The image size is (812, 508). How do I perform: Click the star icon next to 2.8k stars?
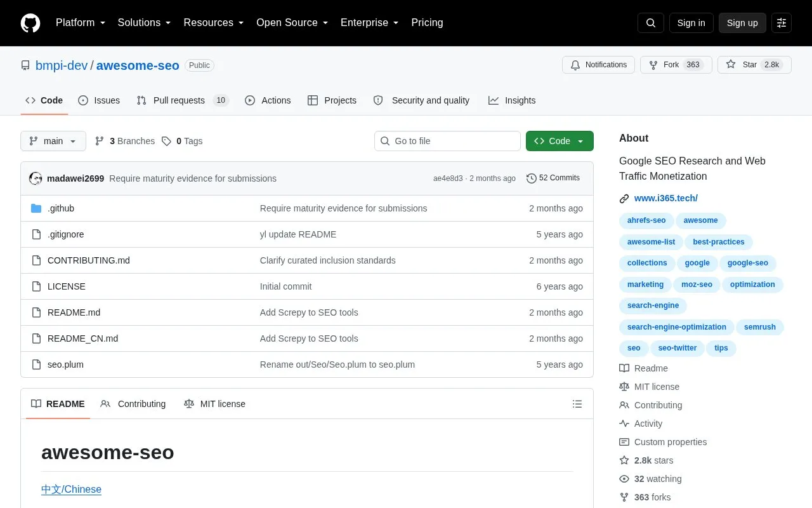[624, 460]
